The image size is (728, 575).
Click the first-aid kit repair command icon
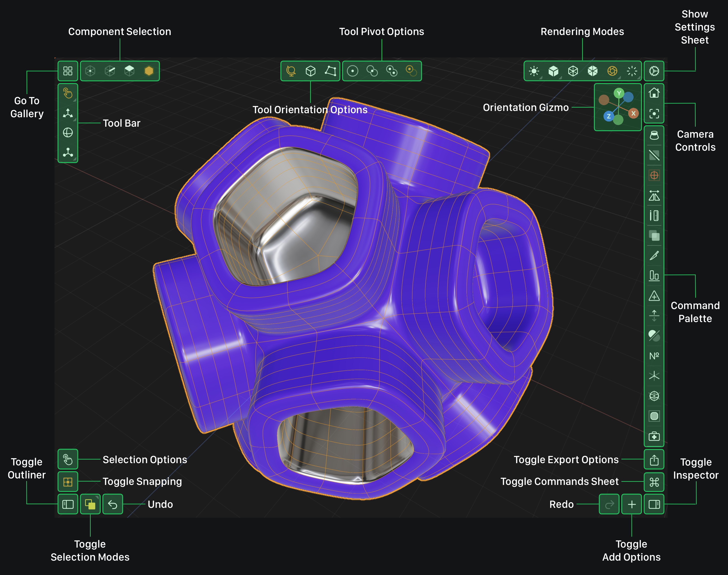[654, 436]
